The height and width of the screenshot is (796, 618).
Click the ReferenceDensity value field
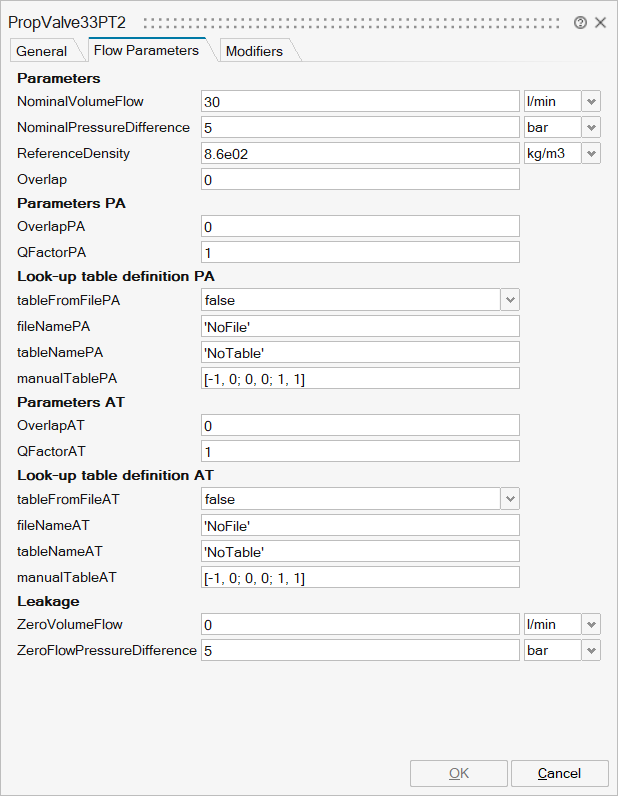point(360,154)
